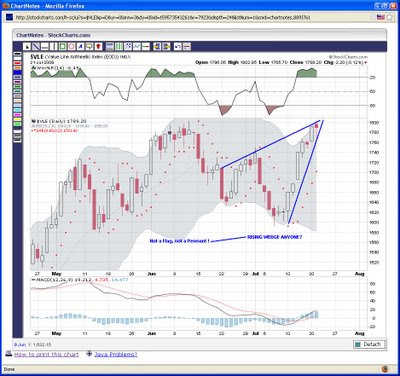
Task: Click the colored horizontal level line tool
Action: coord(146,46)
